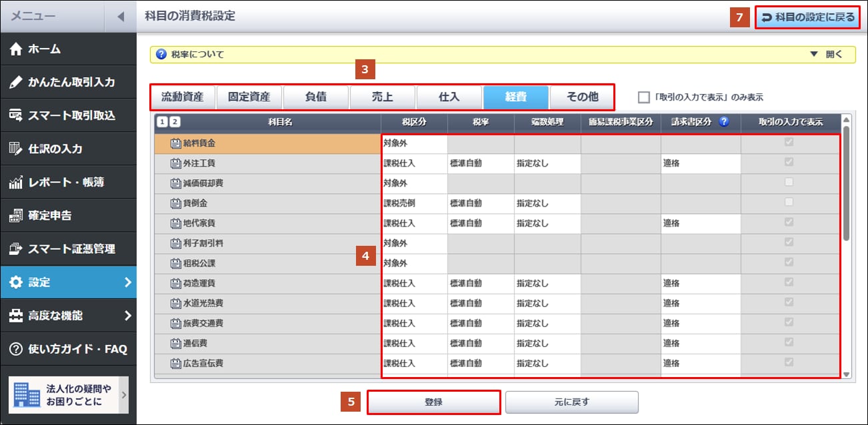Collapse the メニュー sidebar with arrow
This screenshot has height=425, width=868.
(x=121, y=16)
